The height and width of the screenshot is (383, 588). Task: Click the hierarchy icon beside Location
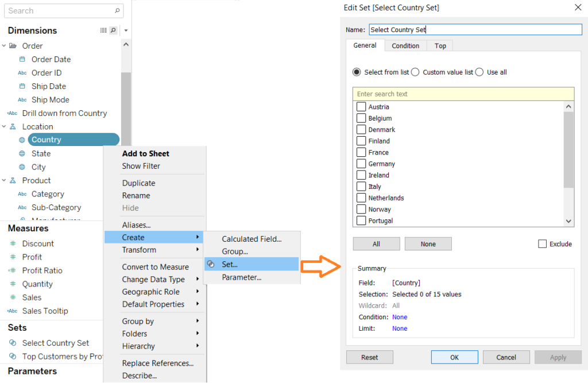click(13, 126)
